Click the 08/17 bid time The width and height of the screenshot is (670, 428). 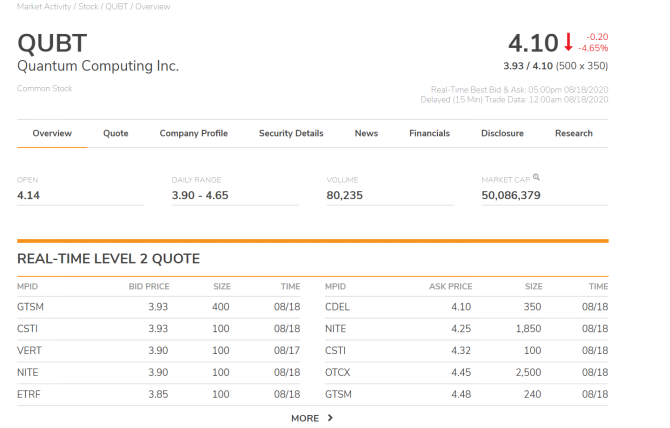(x=287, y=350)
